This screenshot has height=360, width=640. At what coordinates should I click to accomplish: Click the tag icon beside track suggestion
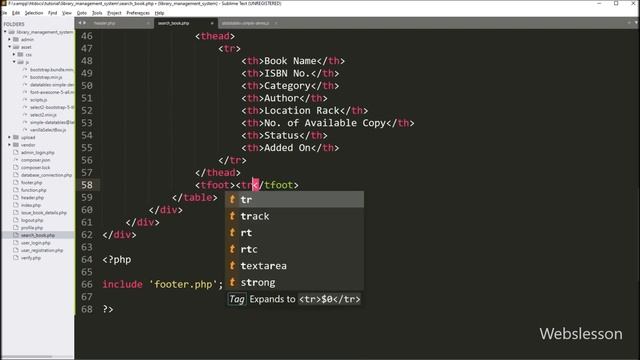(232, 216)
